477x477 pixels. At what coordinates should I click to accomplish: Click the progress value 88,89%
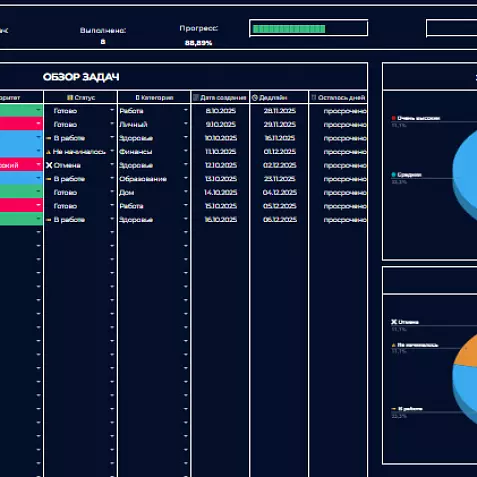click(x=198, y=43)
